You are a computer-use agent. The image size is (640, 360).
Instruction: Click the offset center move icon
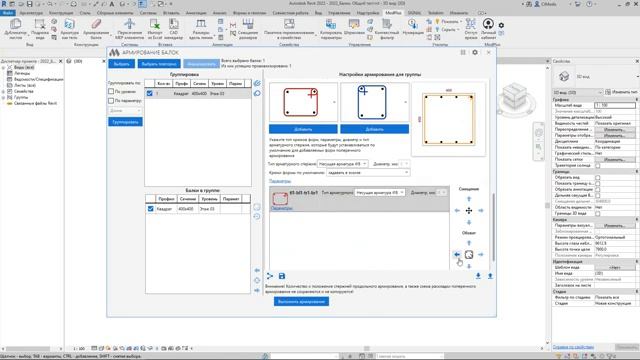coord(469,211)
